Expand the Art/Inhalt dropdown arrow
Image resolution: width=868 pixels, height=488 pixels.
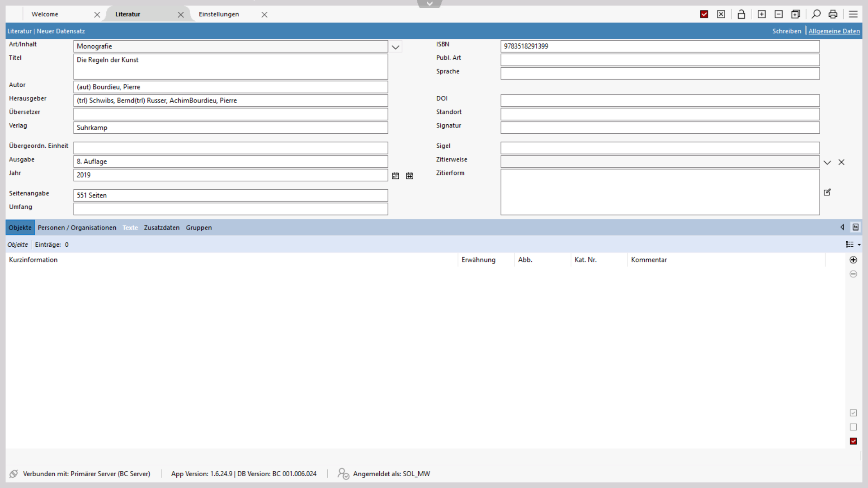(396, 47)
